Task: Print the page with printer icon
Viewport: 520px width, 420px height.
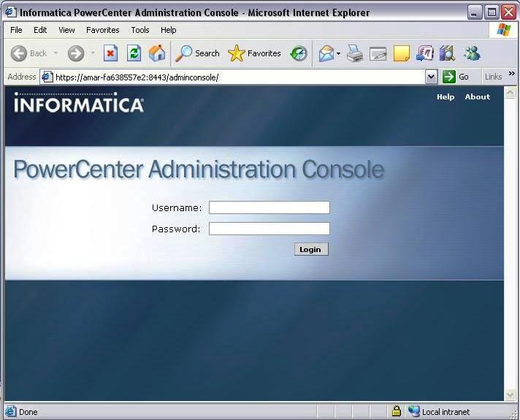Action: [354, 53]
